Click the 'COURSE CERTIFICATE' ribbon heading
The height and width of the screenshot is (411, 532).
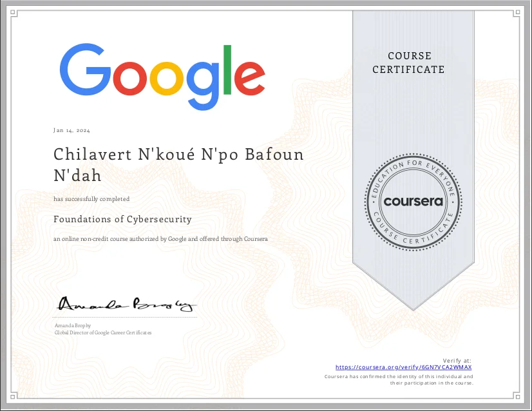coord(409,62)
